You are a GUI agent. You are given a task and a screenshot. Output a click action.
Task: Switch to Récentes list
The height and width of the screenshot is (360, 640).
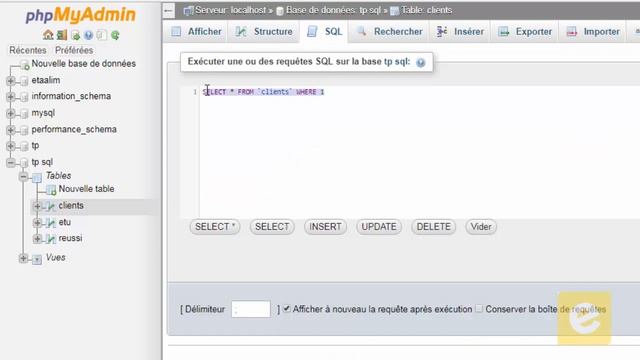click(x=28, y=50)
